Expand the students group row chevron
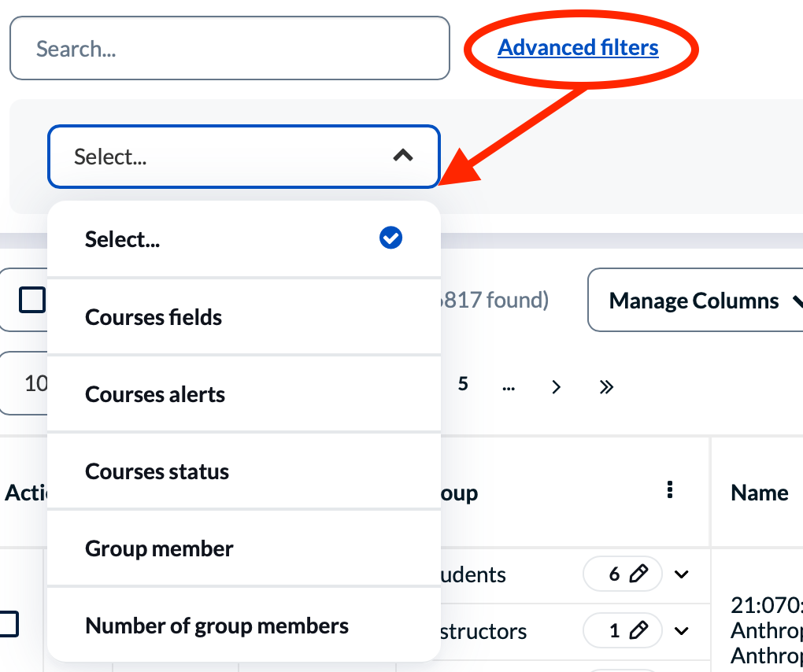The image size is (803, 672). [x=682, y=574]
